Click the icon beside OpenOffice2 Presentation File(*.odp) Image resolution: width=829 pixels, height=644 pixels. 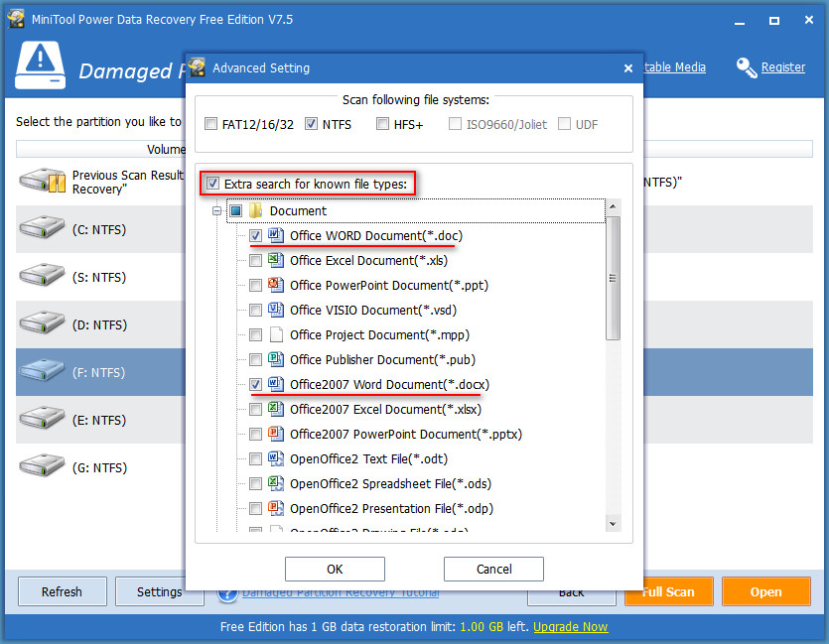(275, 508)
